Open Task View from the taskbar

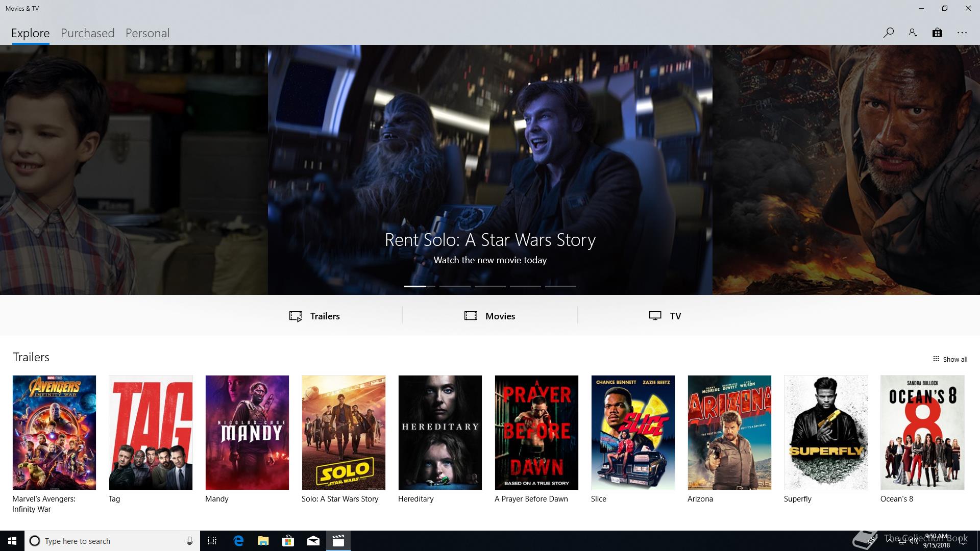[212, 541]
